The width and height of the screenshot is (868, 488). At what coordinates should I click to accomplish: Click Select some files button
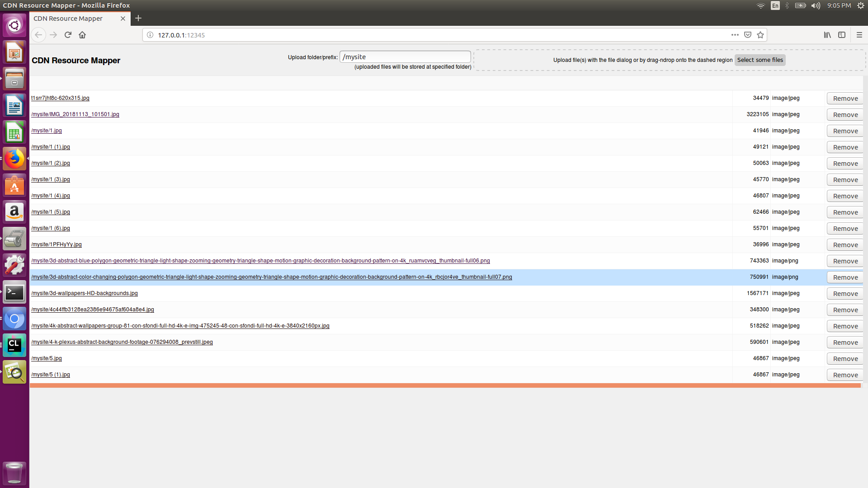point(760,60)
